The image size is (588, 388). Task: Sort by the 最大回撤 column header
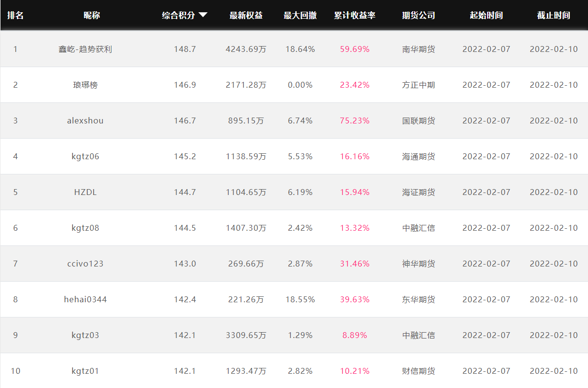(300, 15)
